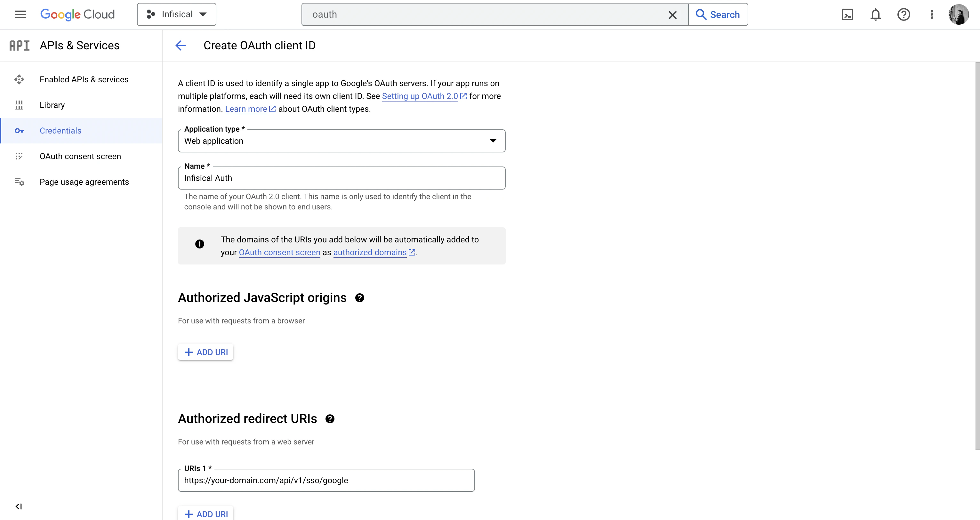
Task: Click the Enabled APIs & services icon
Action: [x=20, y=79]
